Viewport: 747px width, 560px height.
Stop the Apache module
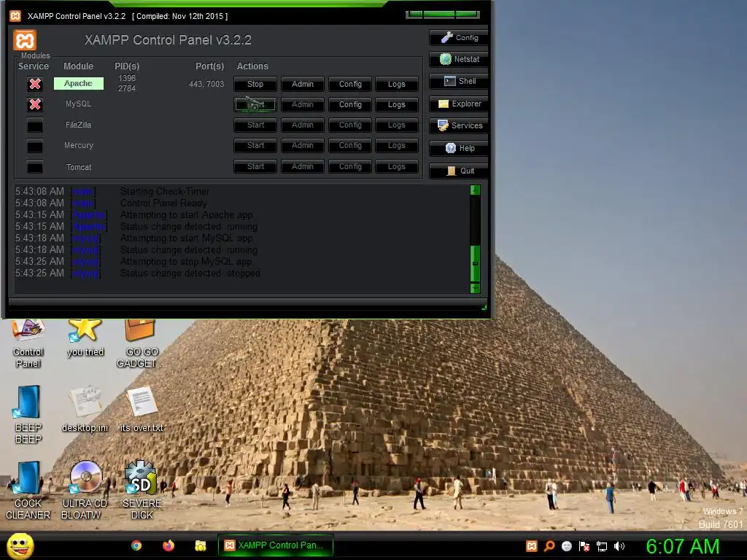pyautogui.click(x=255, y=84)
